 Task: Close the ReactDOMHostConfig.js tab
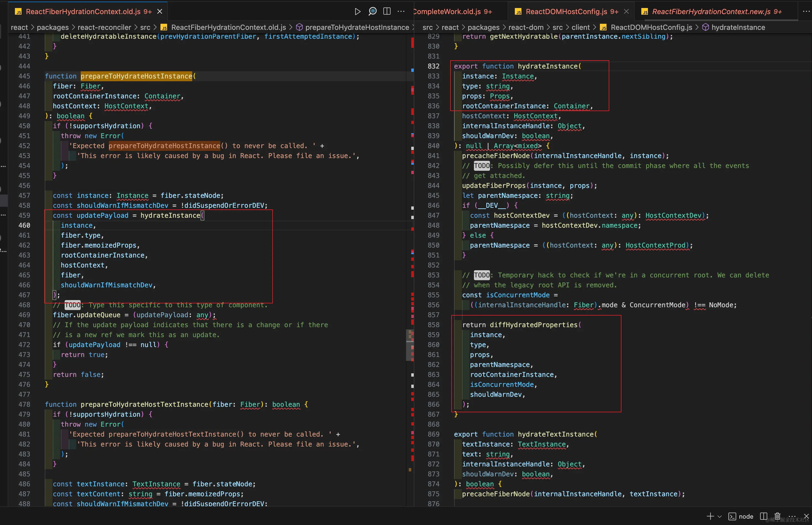coord(626,12)
